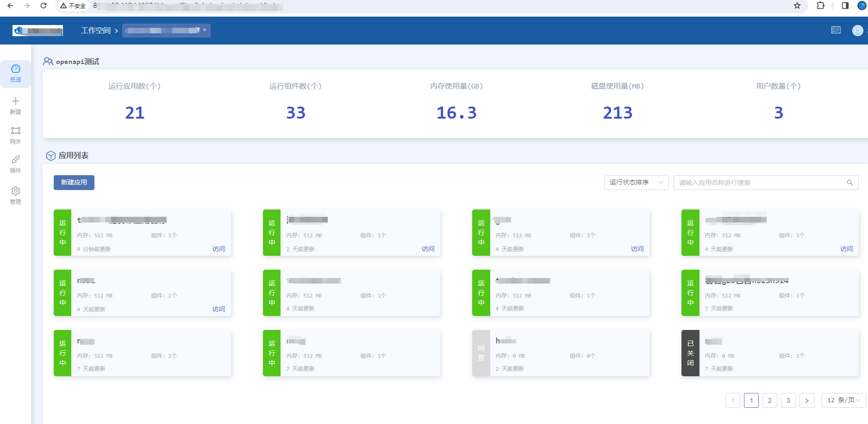
Task: Focus the application name search field
Action: click(x=759, y=183)
